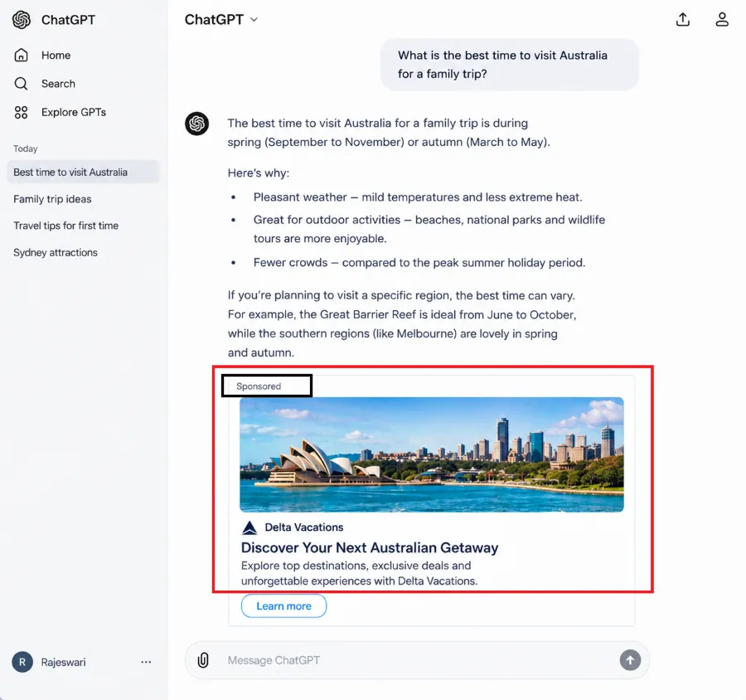Image resolution: width=746 pixels, height=700 pixels.
Task: Click the send message arrow button
Action: 630,660
